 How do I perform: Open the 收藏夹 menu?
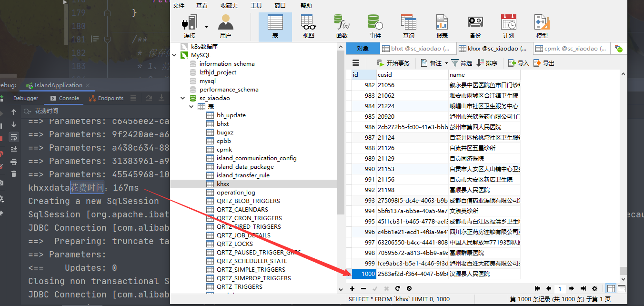click(x=229, y=5)
